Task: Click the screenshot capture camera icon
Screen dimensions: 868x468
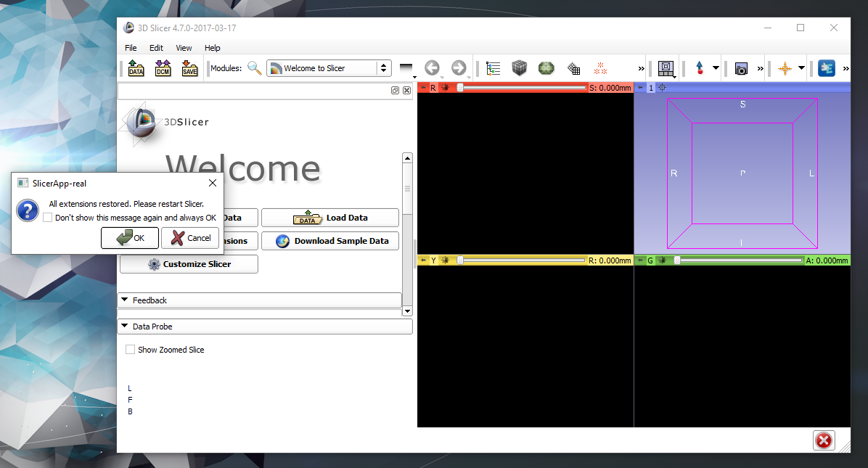Action: coord(741,68)
